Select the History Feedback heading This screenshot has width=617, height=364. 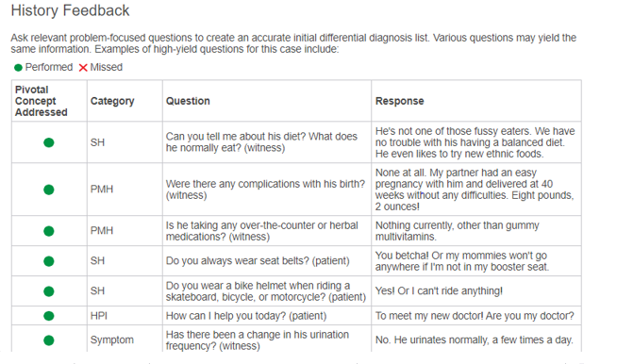pyautogui.click(x=70, y=10)
